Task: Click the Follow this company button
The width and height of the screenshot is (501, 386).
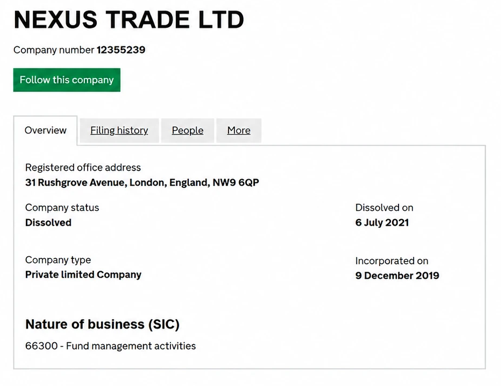Action: pos(67,80)
